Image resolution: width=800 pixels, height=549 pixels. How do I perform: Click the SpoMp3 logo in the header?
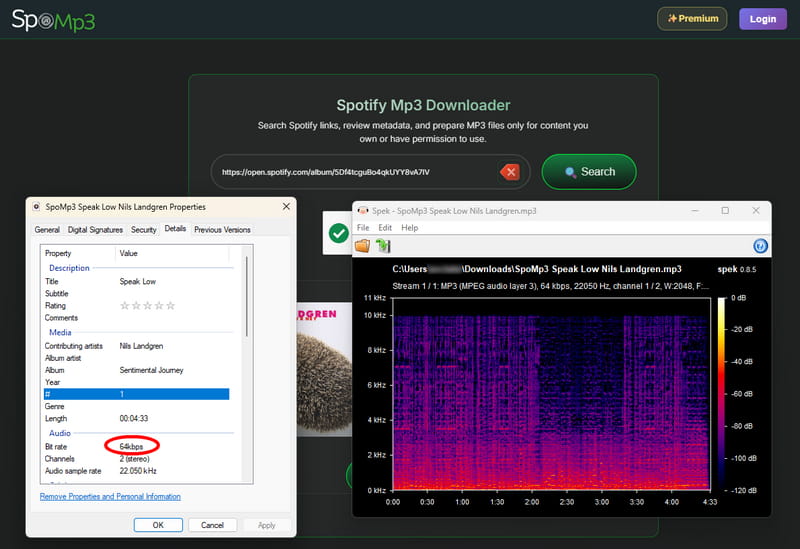coord(53,20)
